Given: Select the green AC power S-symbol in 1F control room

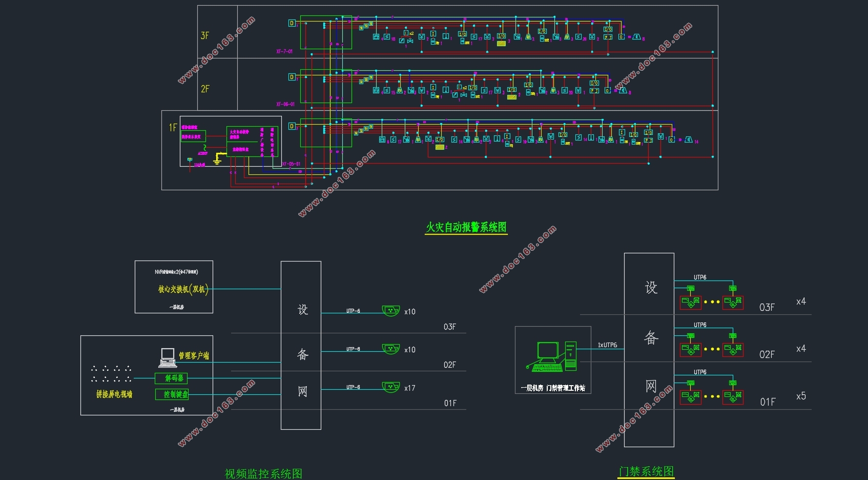Looking at the screenshot, I should tap(205, 148).
